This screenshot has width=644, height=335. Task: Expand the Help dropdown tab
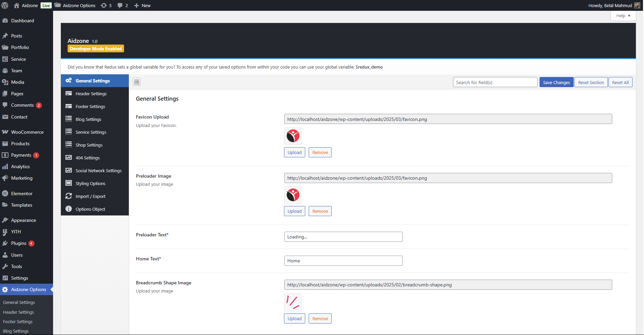click(623, 16)
